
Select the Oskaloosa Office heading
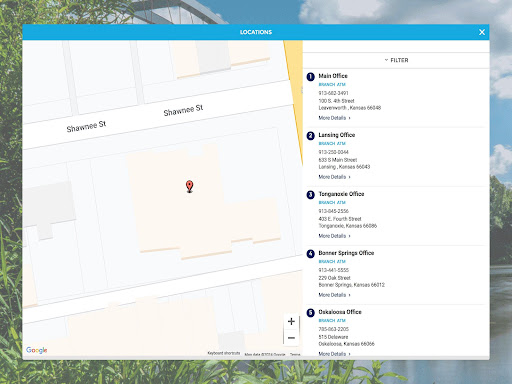pos(340,312)
